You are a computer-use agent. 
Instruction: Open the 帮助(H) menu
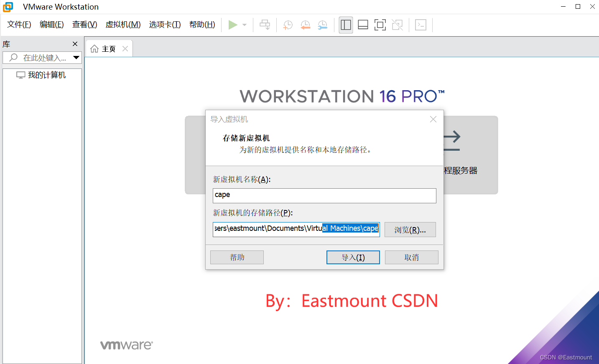202,25
